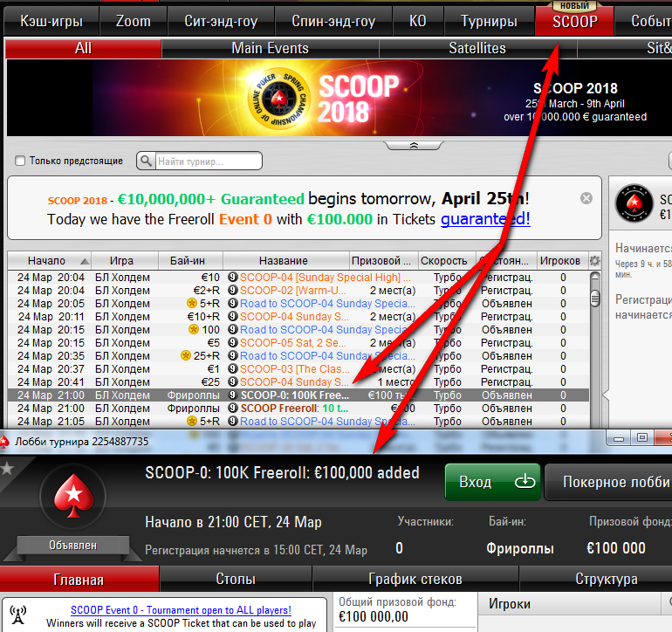Select the SCOOP tab
Screen dimensions: 672x632
click(575, 21)
